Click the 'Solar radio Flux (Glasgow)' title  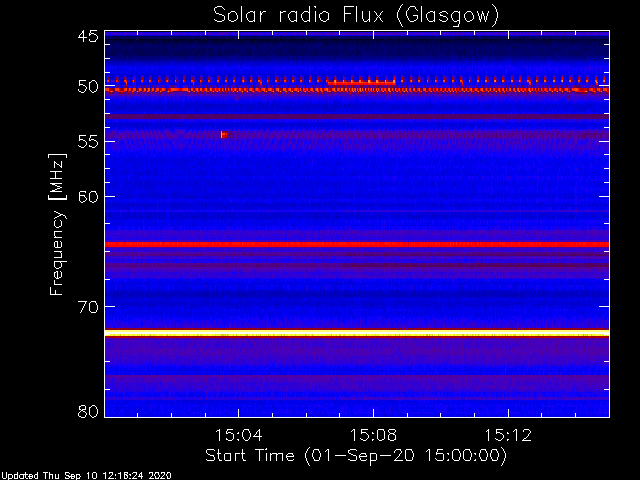tap(356, 16)
